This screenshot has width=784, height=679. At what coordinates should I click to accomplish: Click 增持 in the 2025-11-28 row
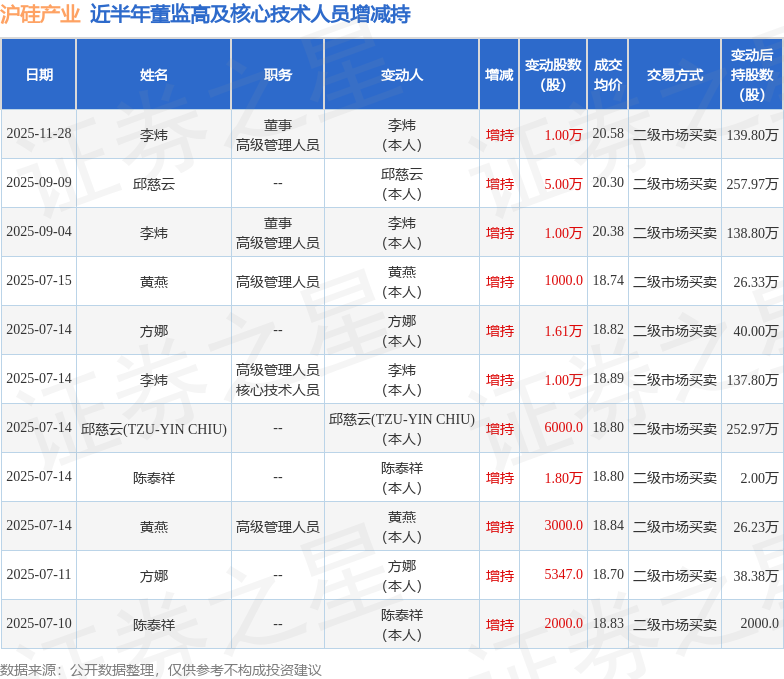pyautogui.click(x=500, y=135)
